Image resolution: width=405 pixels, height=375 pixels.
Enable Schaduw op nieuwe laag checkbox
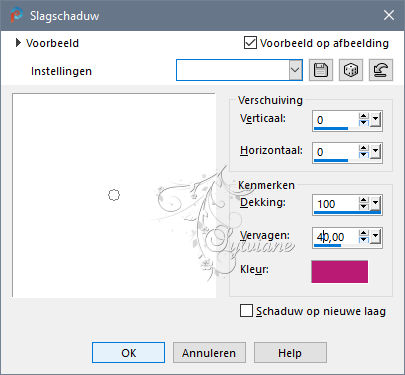tap(246, 311)
